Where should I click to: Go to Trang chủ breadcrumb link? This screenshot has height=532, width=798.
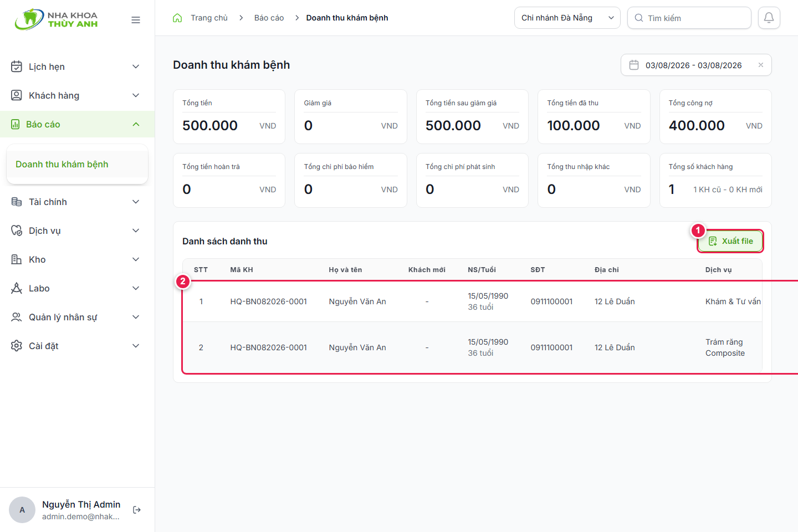(209, 18)
